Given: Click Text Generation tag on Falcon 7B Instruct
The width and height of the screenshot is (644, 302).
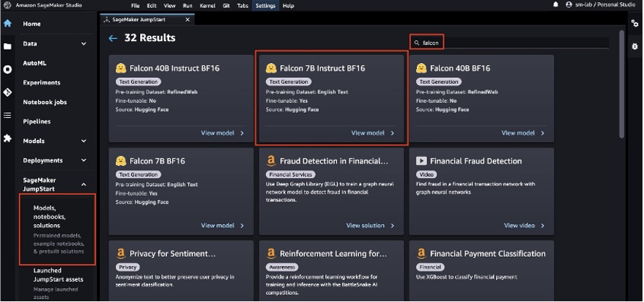Looking at the screenshot, I should (289, 82).
